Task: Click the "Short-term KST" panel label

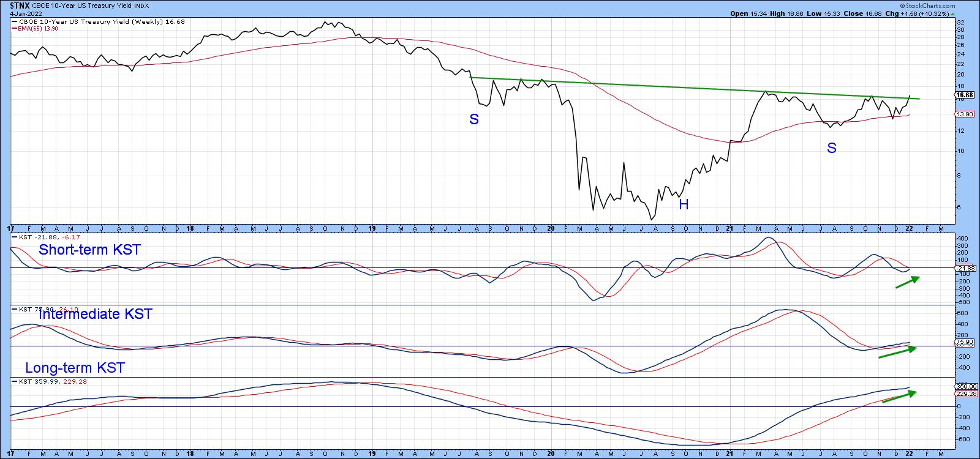Action: click(x=89, y=250)
